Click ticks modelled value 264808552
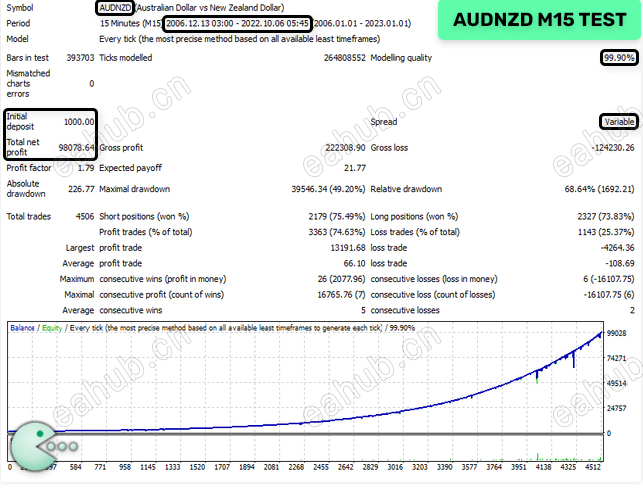The width and height of the screenshot is (643, 494). click(x=344, y=58)
